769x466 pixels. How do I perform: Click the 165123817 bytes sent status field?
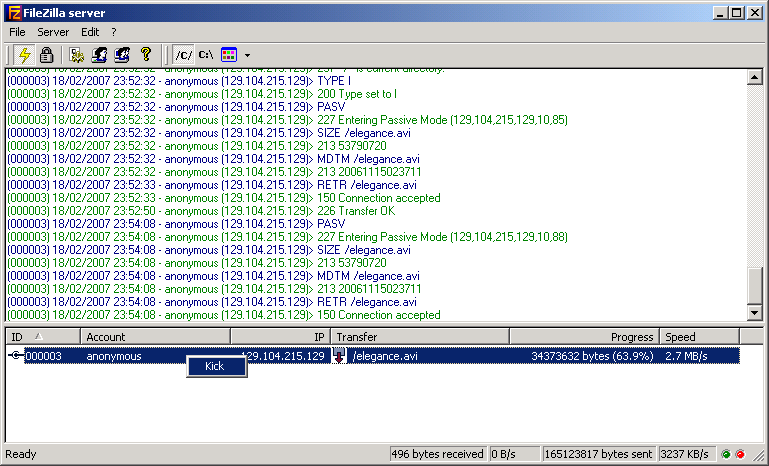pos(598,454)
